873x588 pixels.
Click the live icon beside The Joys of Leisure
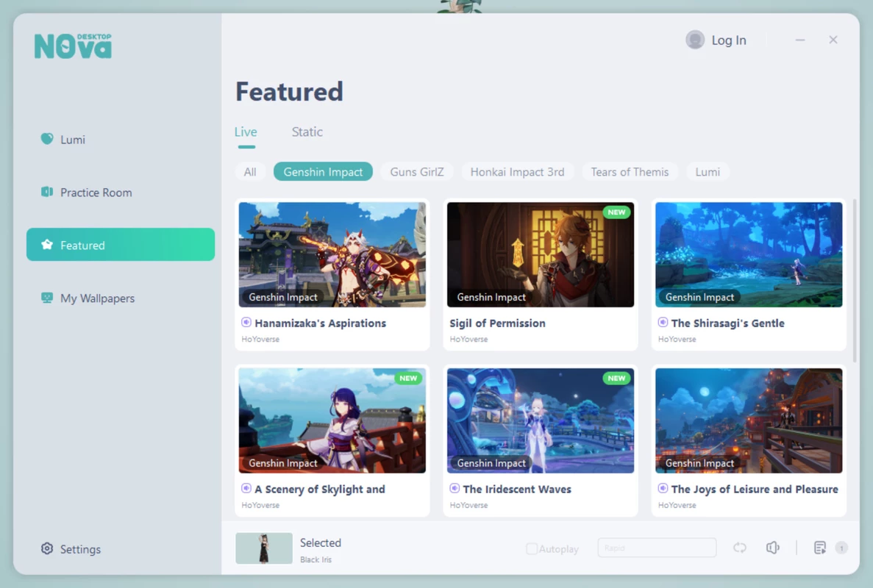[663, 489]
